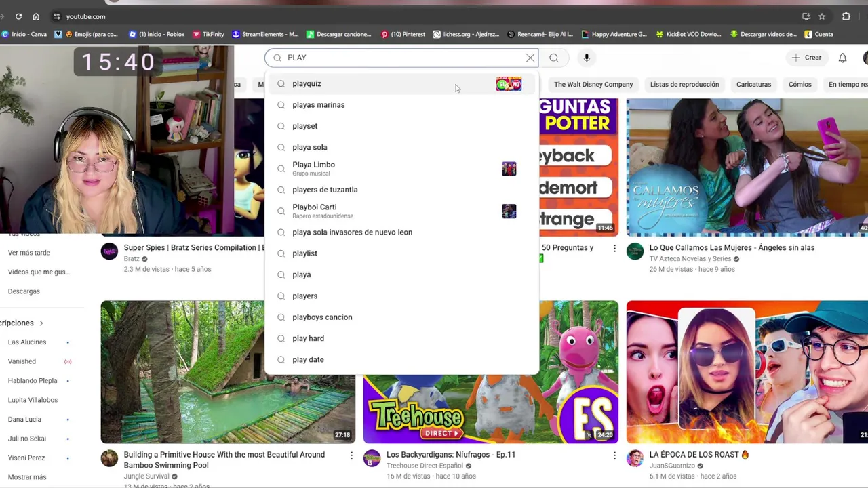
Task: Expand subscriptions with Mostrar más
Action: (x=27, y=477)
